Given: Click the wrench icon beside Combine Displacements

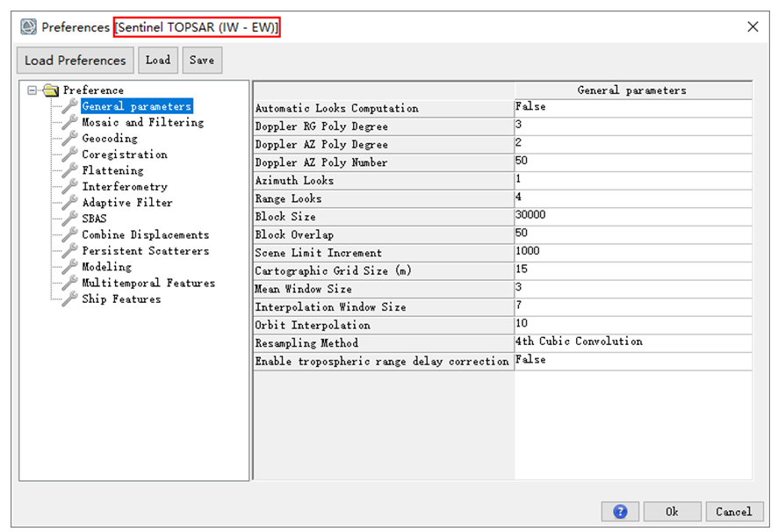Looking at the screenshot, I should [x=70, y=234].
